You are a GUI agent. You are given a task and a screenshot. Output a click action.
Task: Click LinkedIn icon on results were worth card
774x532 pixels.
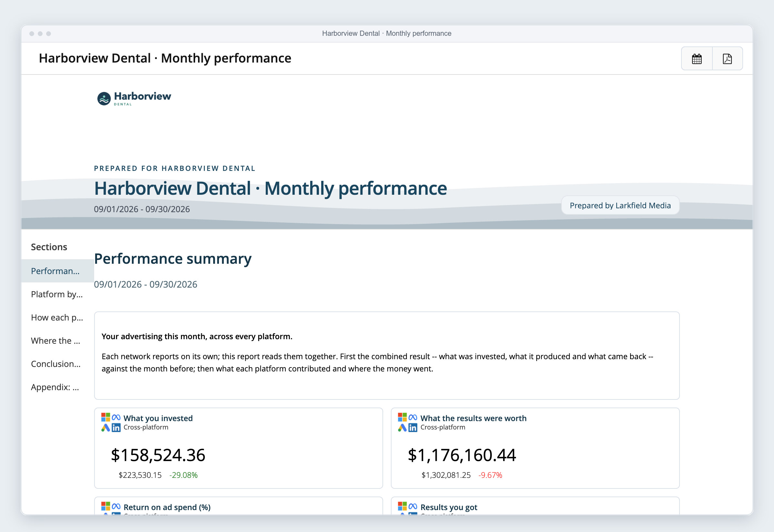(x=413, y=428)
